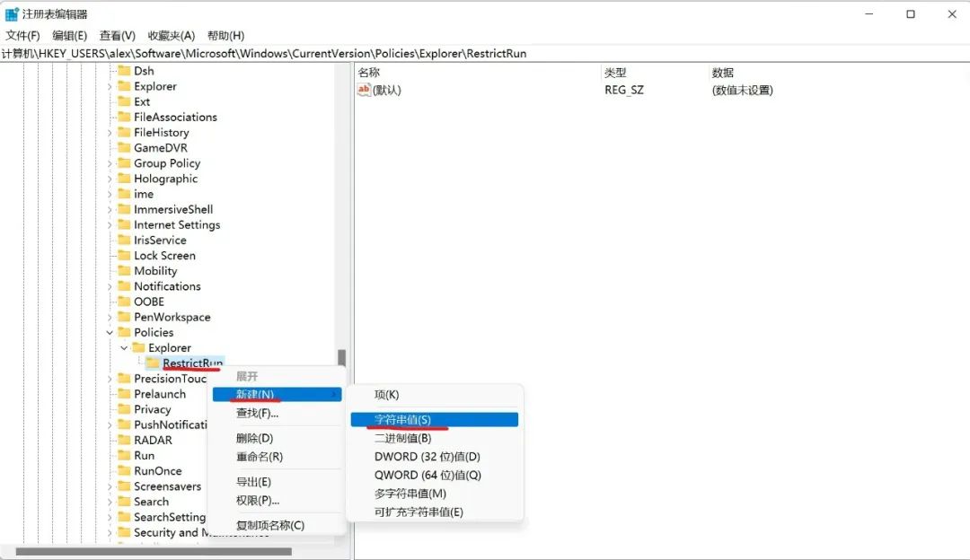
Task: Choose 重命名(R) in the context menu
Action: click(x=278, y=457)
